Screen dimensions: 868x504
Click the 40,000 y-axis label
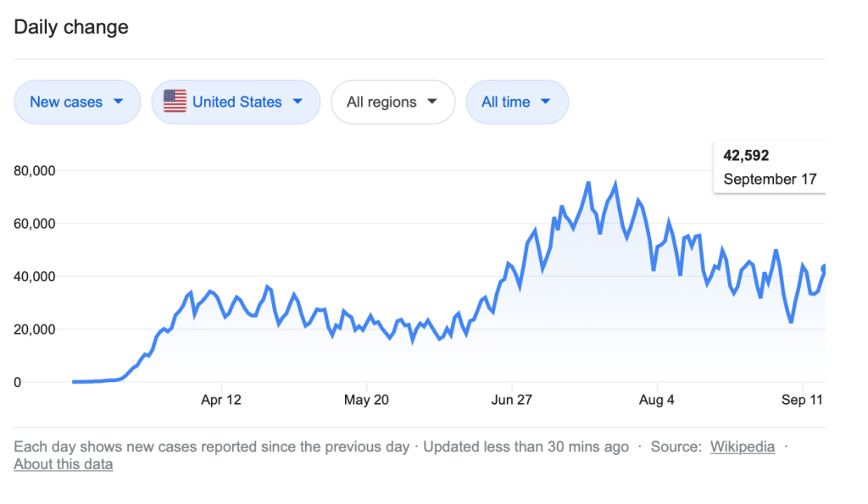tap(35, 276)
